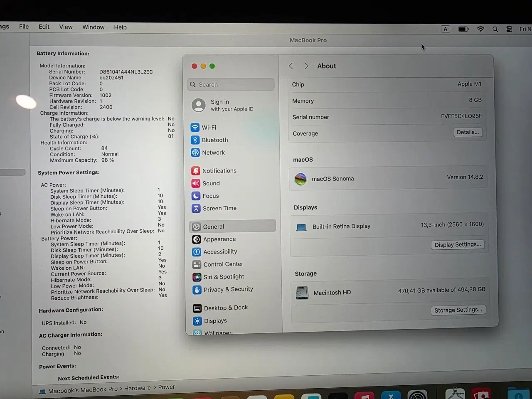Click the Help menu in the menu bar
The height and width of the screenshot is (399, 532).
click(120, 27)
